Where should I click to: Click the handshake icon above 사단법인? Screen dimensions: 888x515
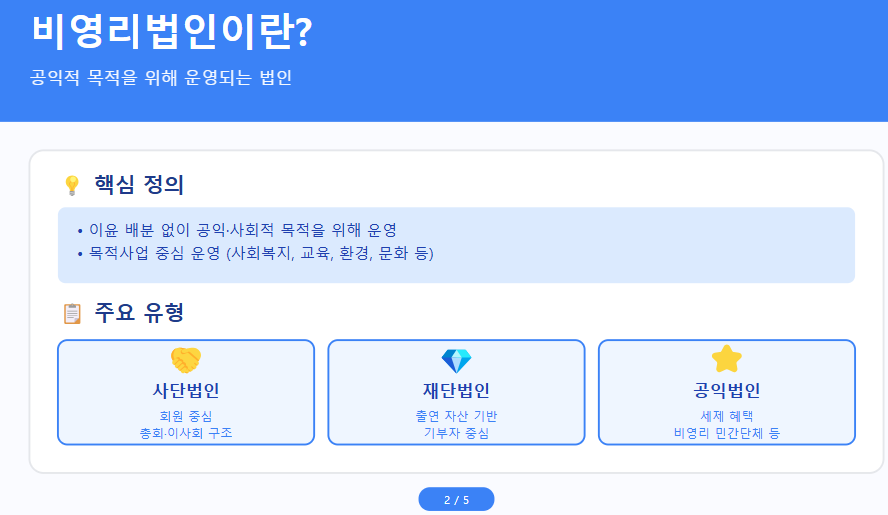coord(186,360)
